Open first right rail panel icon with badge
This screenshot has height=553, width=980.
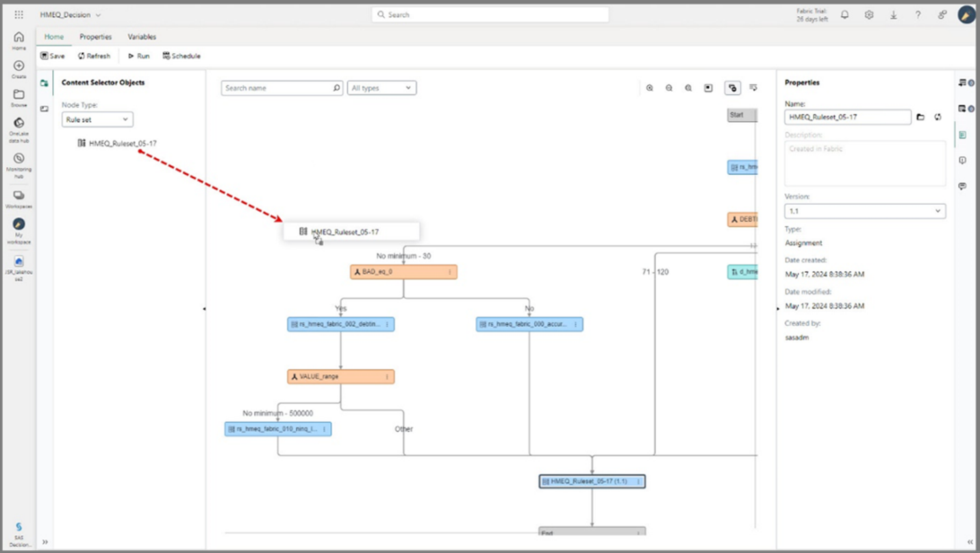click(x=965, y=83)
